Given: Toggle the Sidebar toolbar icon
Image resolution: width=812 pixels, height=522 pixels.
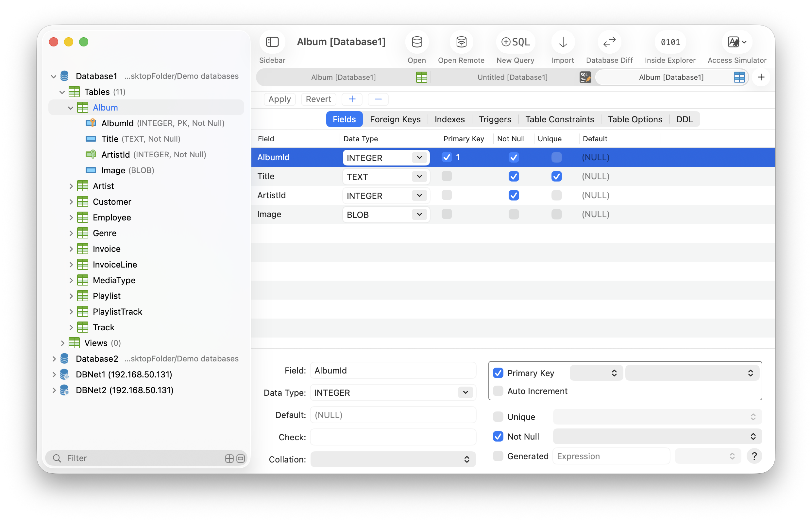Looking at the screenshot, I should click(272, 42).
